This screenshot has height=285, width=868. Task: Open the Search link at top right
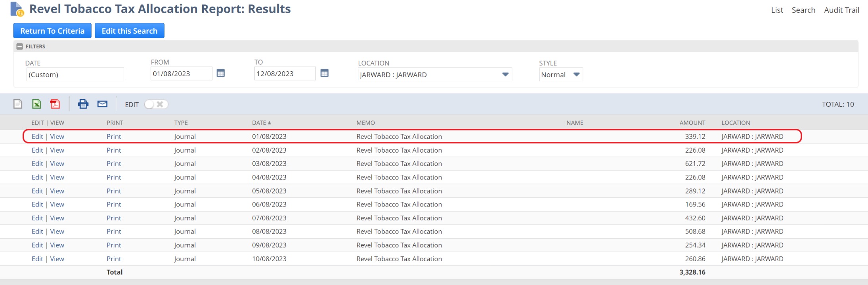pyautogui.click(x=803, y=10)
